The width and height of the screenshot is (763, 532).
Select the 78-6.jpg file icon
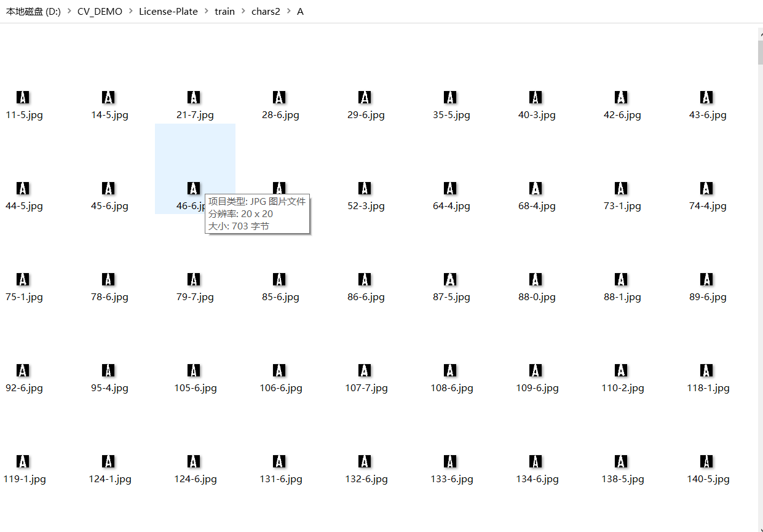pyautogui.click(x=108, y=279)
